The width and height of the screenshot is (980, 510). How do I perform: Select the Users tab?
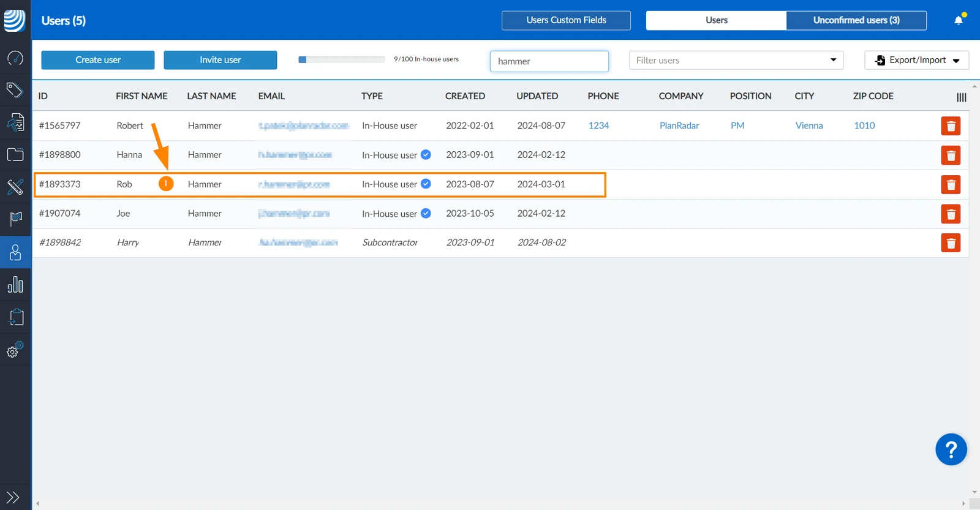tap(716, 20)
